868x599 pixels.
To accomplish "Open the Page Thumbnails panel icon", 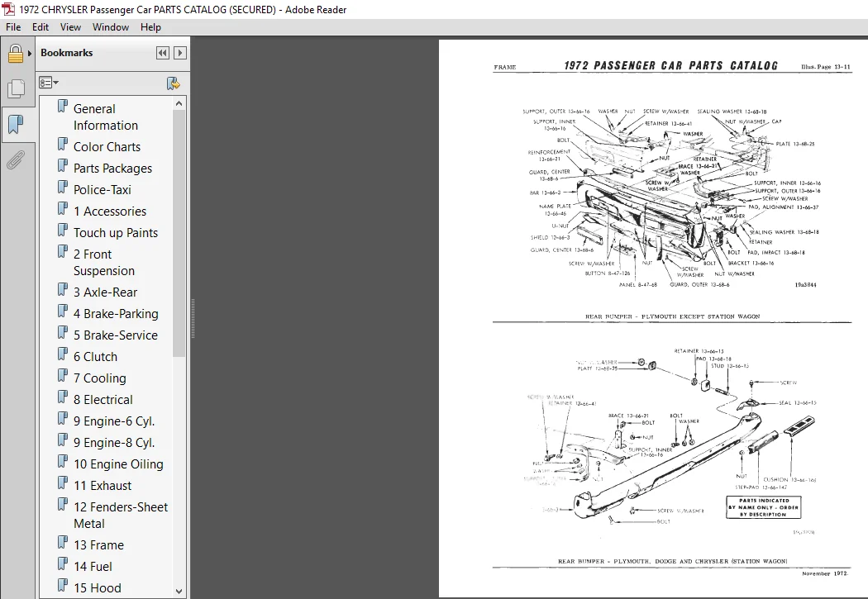I will tap(16, 88).
